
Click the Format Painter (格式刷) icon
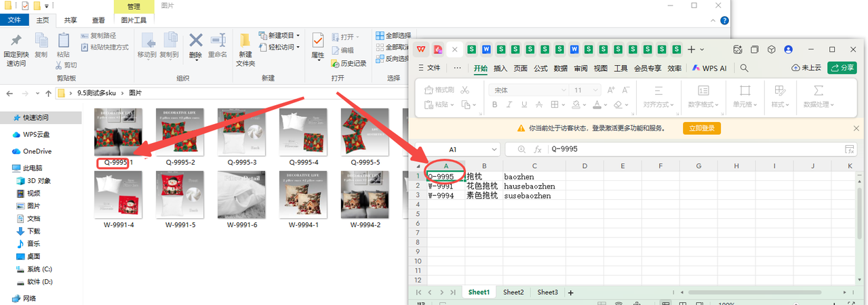(439, 89)
